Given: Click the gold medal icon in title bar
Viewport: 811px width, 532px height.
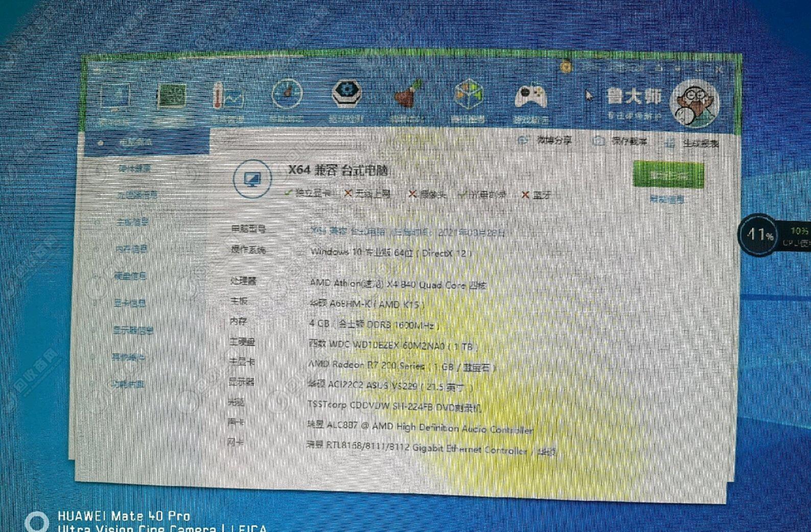Looking at the screenshot, I should [565, 66].
